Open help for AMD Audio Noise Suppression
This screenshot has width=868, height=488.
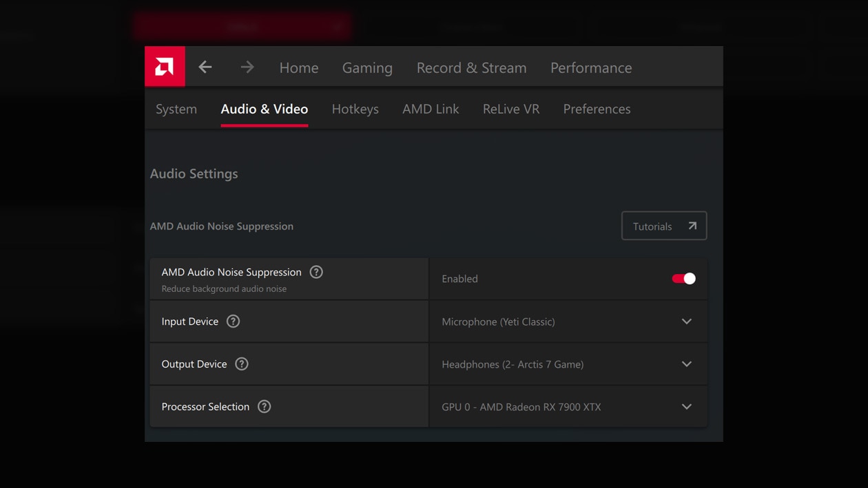[316, 272]
